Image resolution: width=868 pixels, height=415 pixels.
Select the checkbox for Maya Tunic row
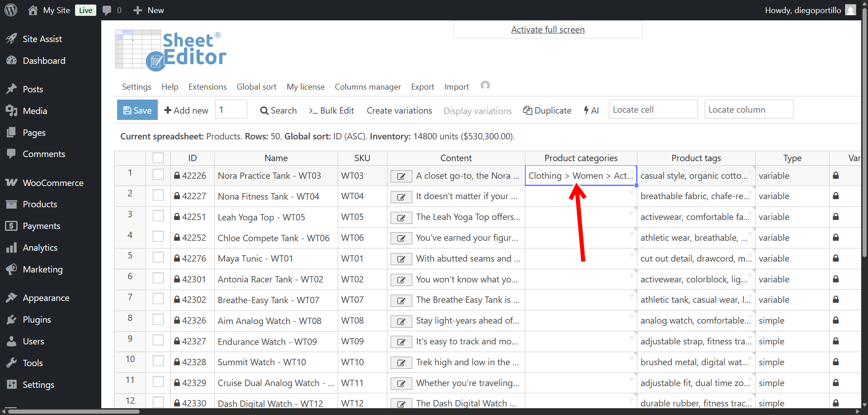(158, 258)
